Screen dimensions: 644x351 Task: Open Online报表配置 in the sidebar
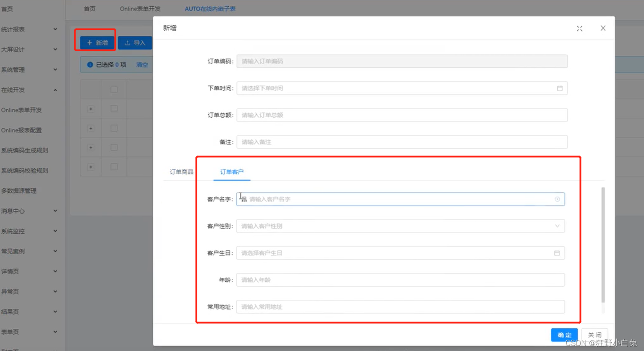coord(21,130)
